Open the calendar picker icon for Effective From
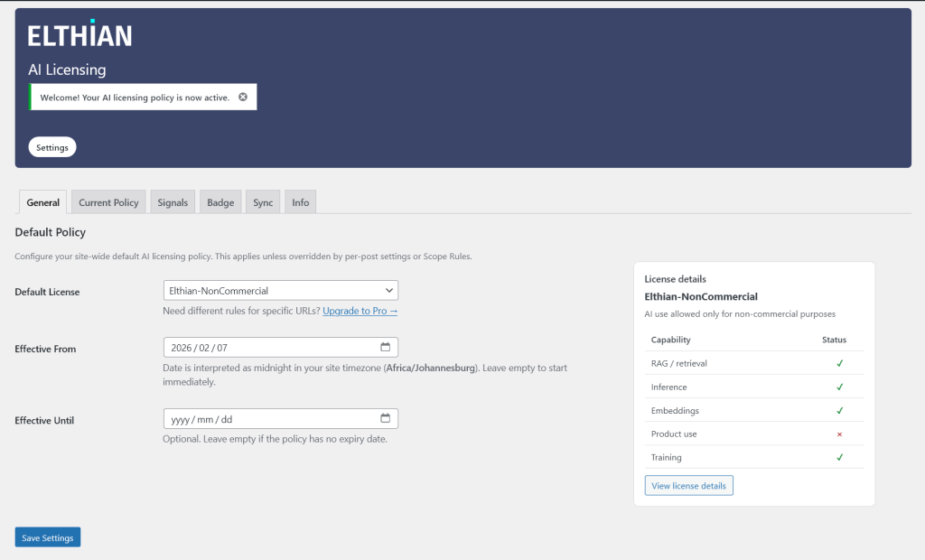 click(386, 347)
